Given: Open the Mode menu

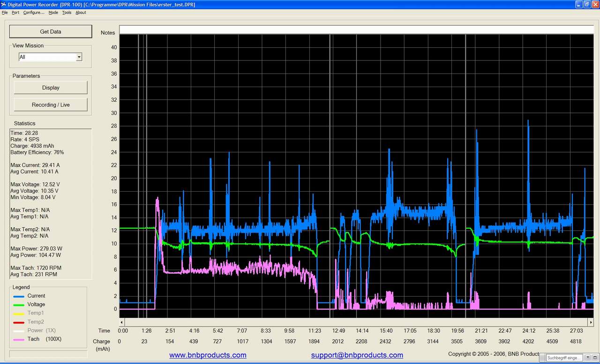Looking at the screenshot, I should click(x=53, y=13).
